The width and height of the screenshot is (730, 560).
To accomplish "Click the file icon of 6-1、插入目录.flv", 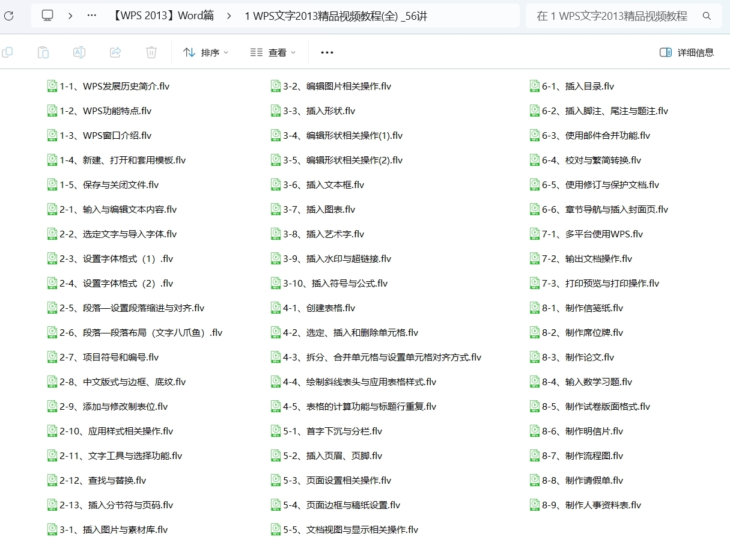I will click(535, 86).
